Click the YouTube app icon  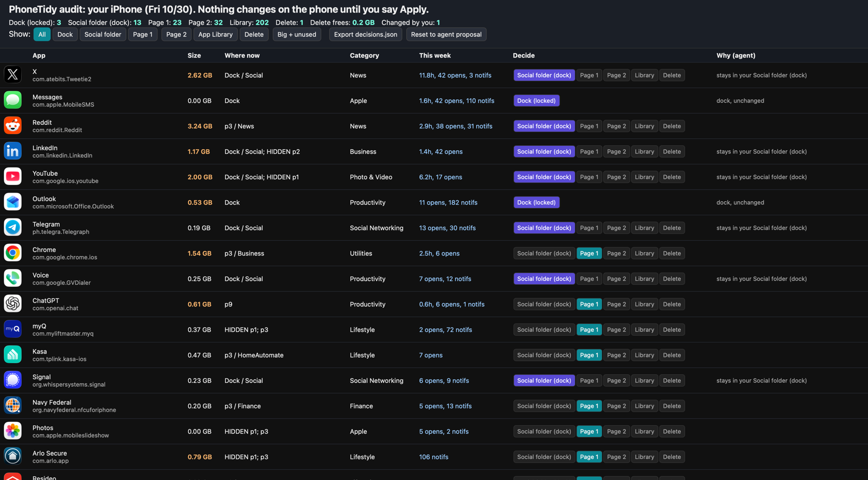12,177
